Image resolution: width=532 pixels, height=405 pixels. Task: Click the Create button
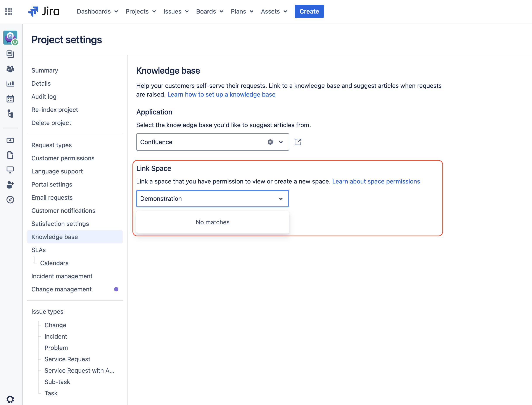pyautogui.click(x=309, y=11)
